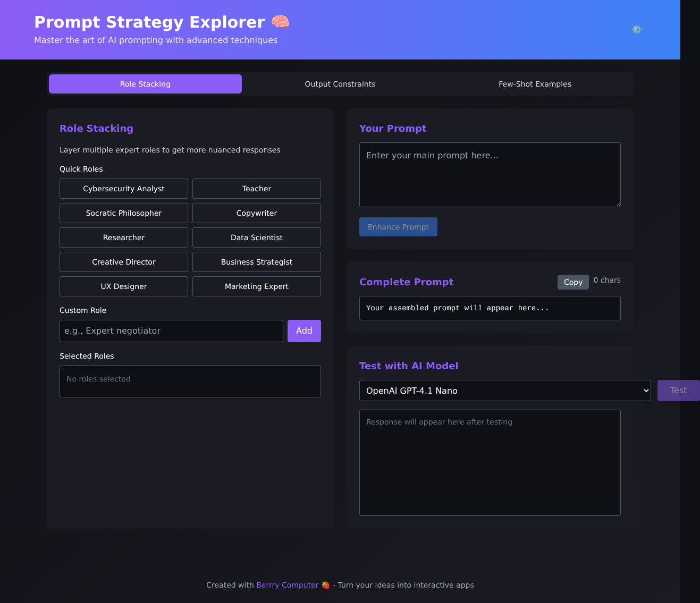This screenshot has height=603, width=700.
Task: Click the Enhance Prompt button
Action: click(x=398, y=227)
